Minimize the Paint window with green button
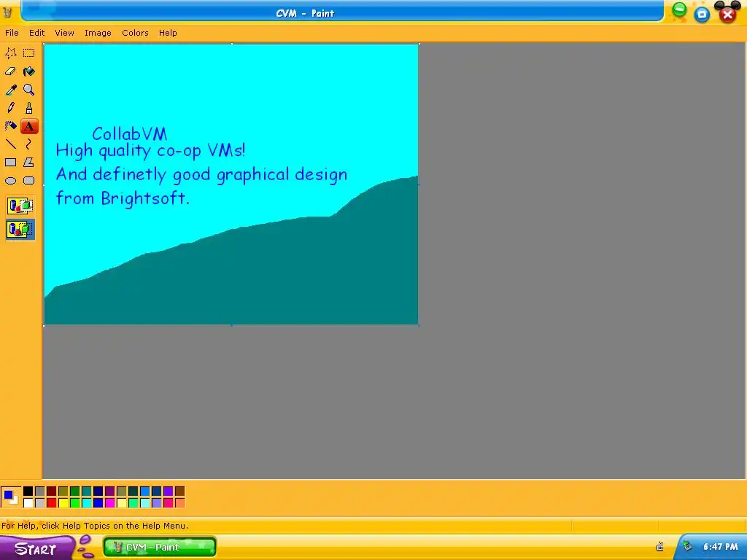The image size is (747, 560). 679,10
